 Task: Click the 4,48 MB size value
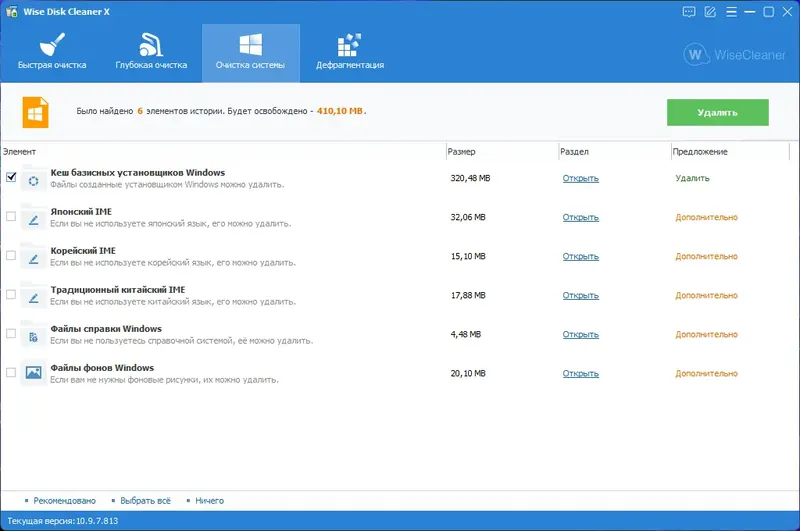click(465, 335)
